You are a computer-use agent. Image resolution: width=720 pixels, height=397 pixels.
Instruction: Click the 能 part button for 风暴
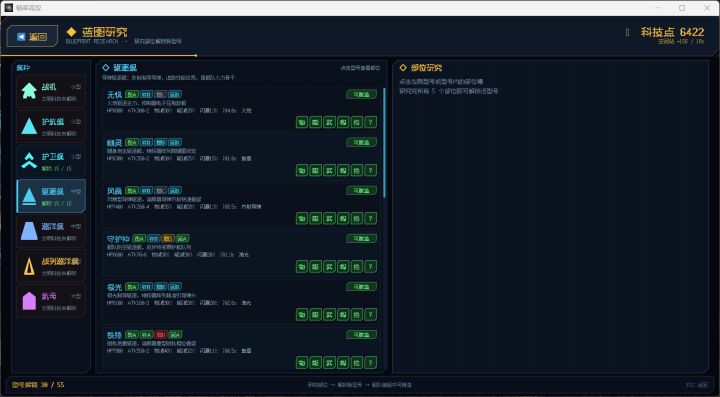tap(315, 218)
